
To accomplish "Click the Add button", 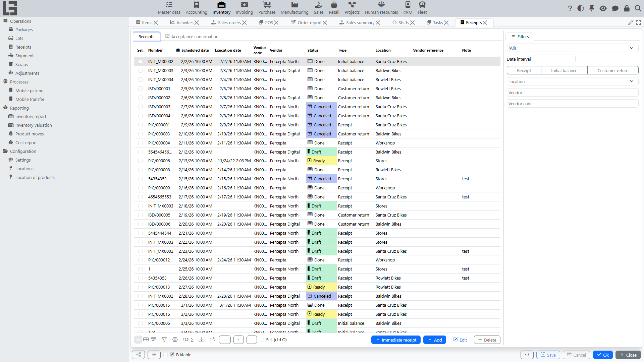I will click(x=435, y=340).
